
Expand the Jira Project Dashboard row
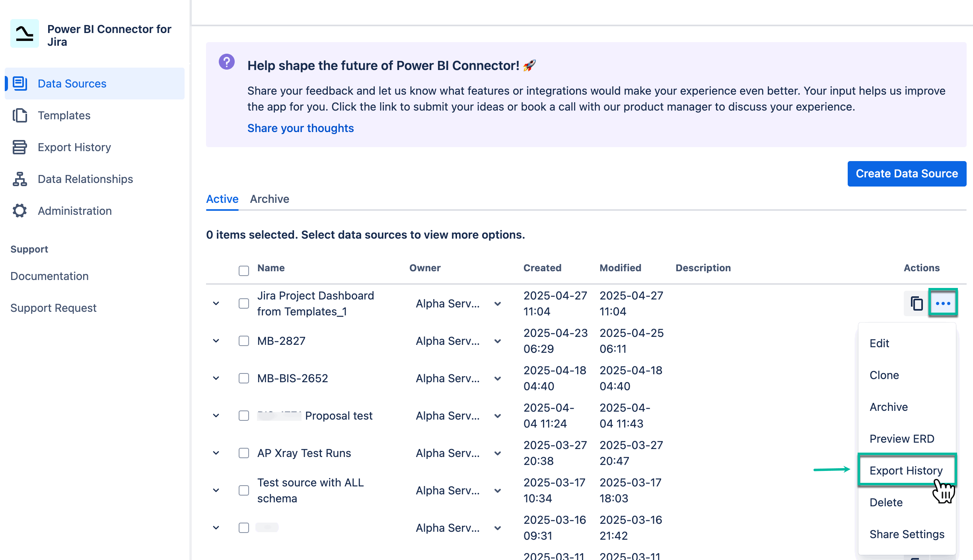216,303
